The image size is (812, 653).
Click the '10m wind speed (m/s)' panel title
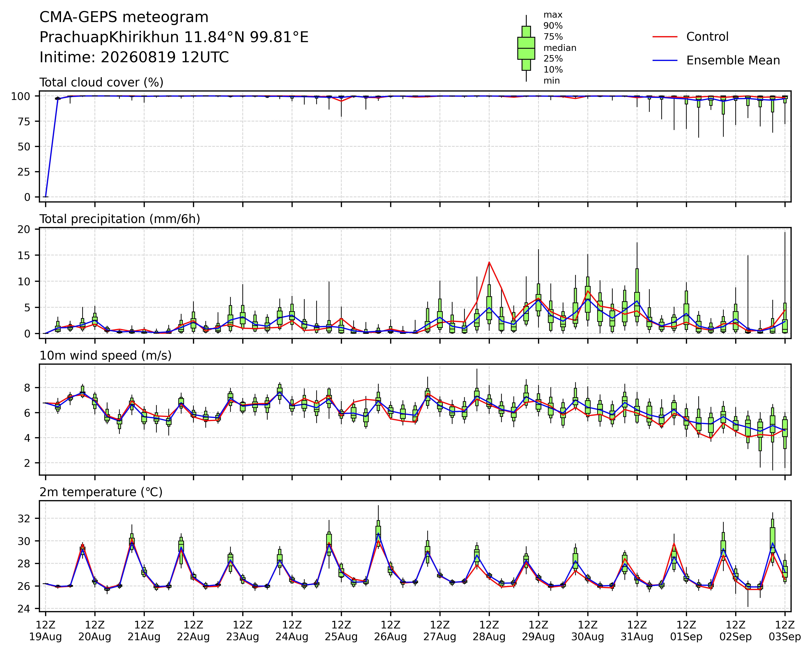106,356
